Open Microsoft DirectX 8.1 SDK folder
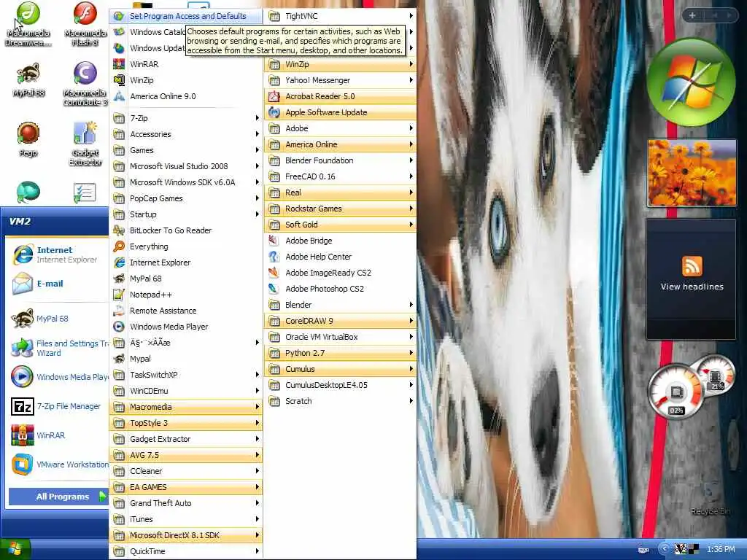Screen dimensions: 747x560 [186, 535]
